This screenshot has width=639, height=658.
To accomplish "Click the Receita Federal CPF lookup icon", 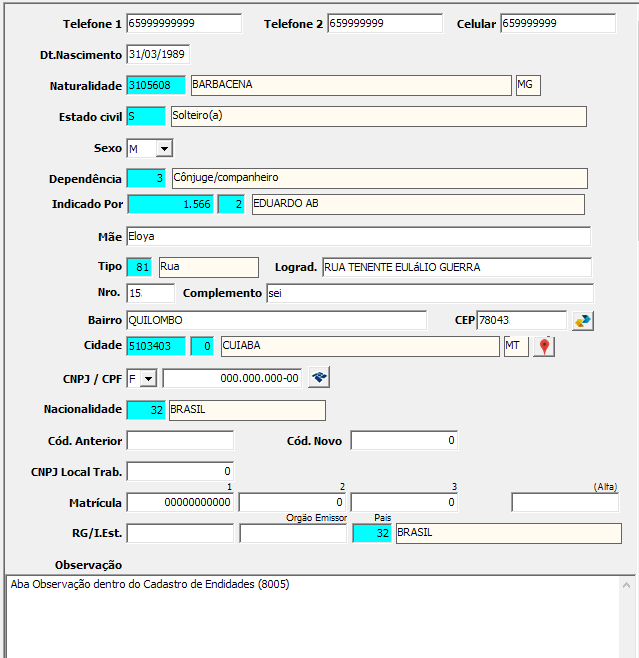I will pyautogui.click(x=319, y=377).
